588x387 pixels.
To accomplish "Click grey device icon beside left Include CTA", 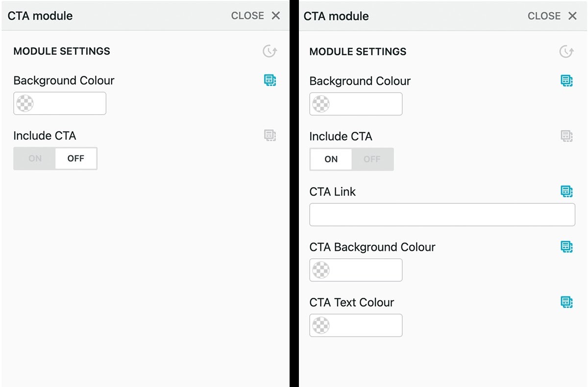I will [270, 136].
